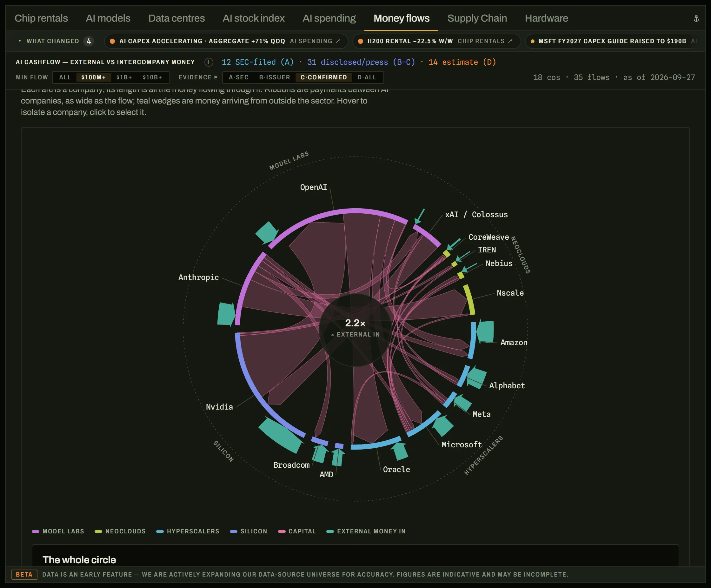
Task: Click the Nvidia company label
Action: point(219,407)
